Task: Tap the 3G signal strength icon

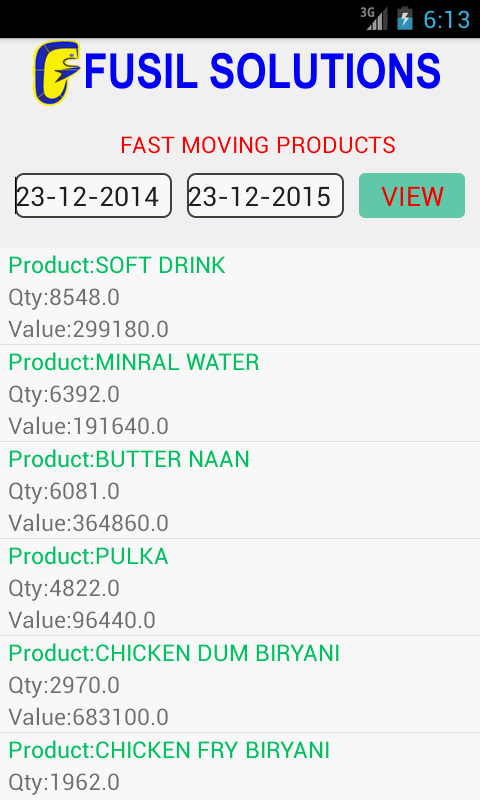Action: click(374, 19)
